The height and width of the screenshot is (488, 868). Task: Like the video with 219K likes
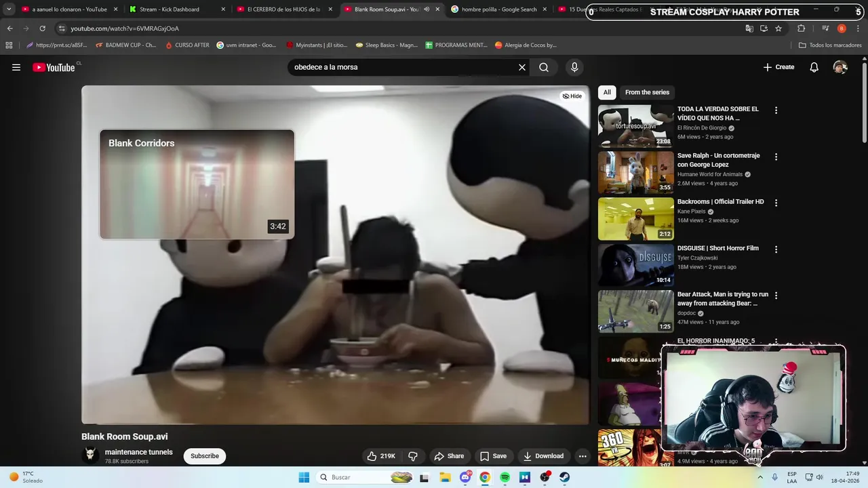click(x=380, y=456)
